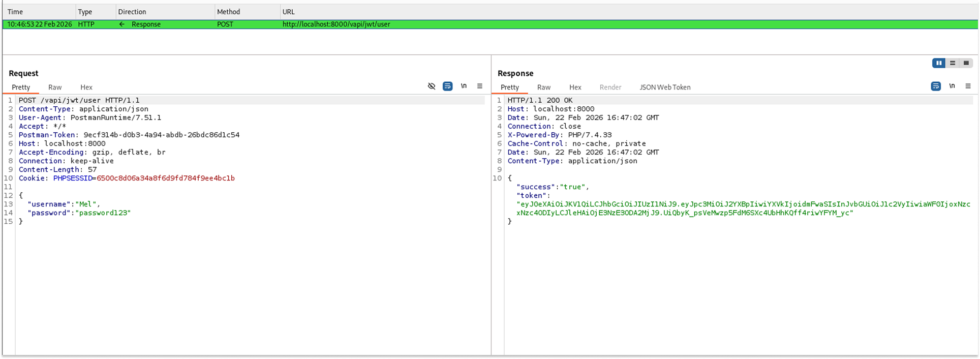Show non-printable \n characters in Request

point(464,86)
